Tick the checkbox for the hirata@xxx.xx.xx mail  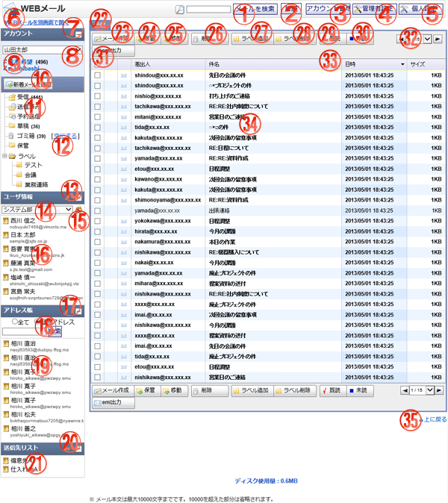[x=98, y=231]
